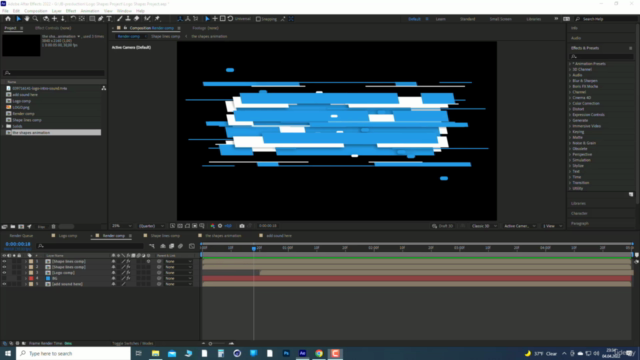
Task: Open Photoshop from the taskbar
Action: [286, 353]
